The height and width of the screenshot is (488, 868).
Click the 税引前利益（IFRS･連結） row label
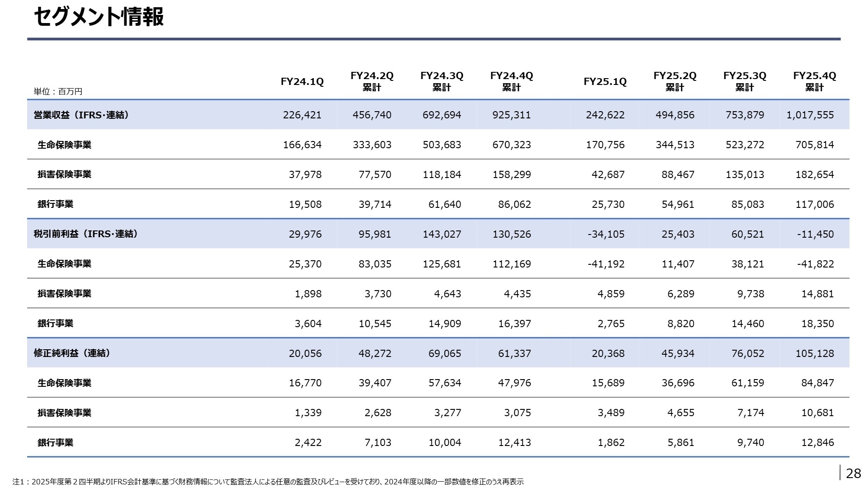[x=85, y=234]
